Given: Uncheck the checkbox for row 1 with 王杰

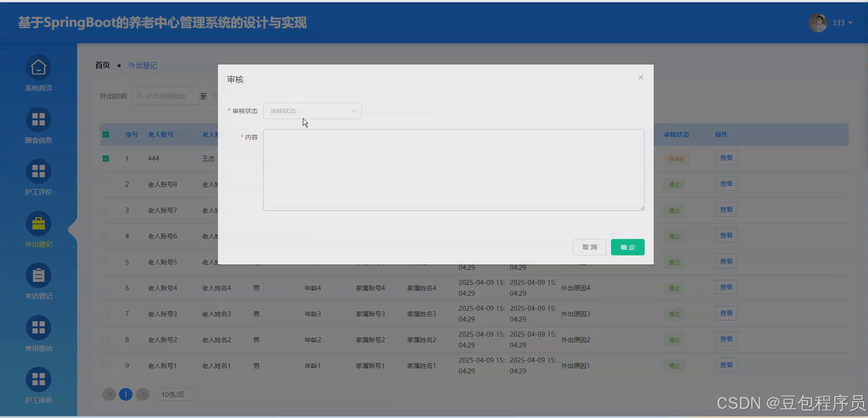Looking at the screenshot, I should point(106,158).
